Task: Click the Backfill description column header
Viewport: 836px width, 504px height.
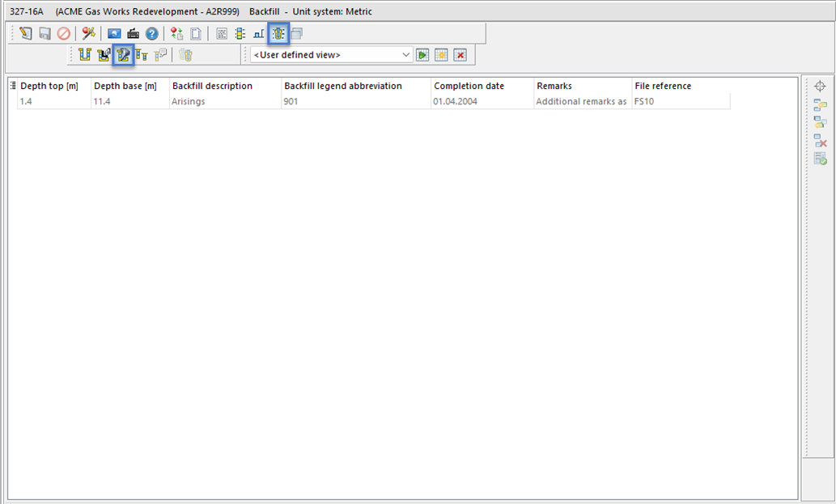Action: 212,86
